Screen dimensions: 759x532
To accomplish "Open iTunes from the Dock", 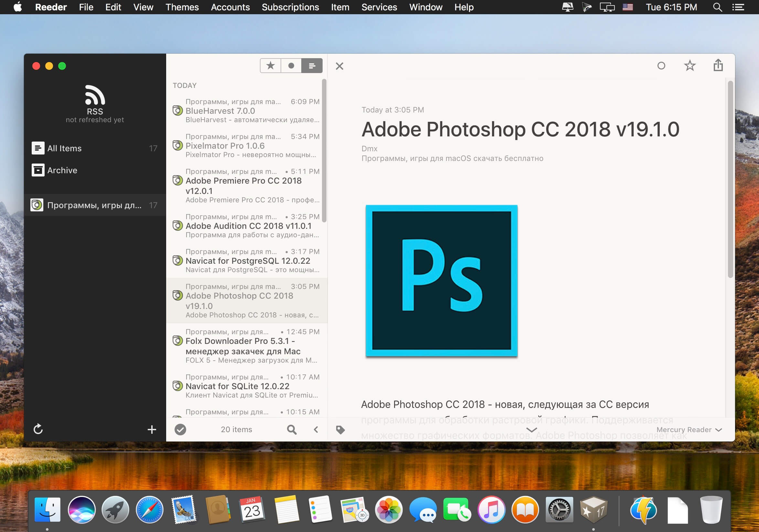I will pos(491,509).
